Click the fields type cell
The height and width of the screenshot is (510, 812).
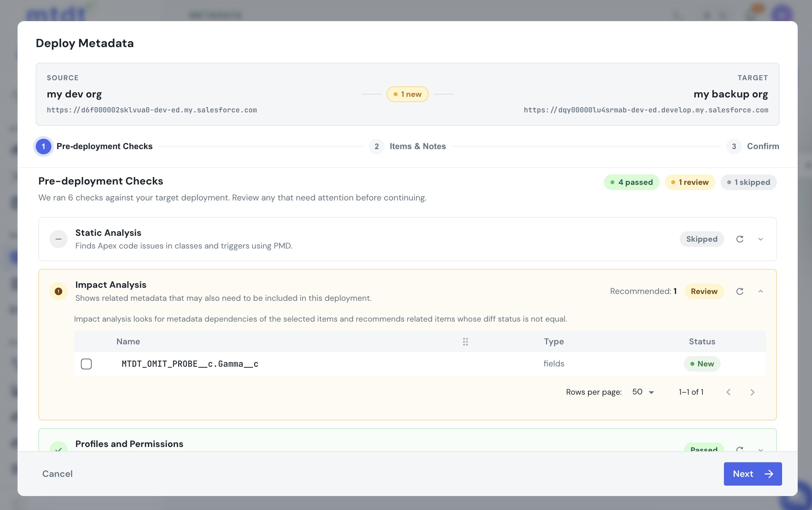[x=554, y=363]
